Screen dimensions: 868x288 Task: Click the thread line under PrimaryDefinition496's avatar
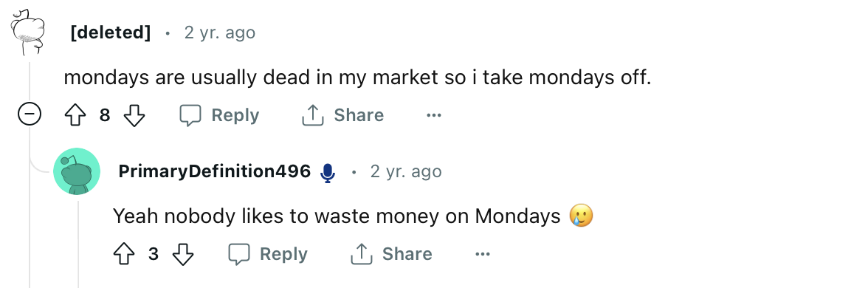78,244
